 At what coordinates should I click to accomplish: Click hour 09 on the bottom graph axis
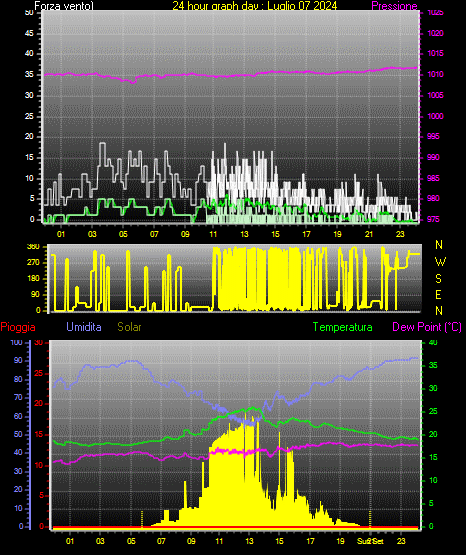(x=191, y=541)
